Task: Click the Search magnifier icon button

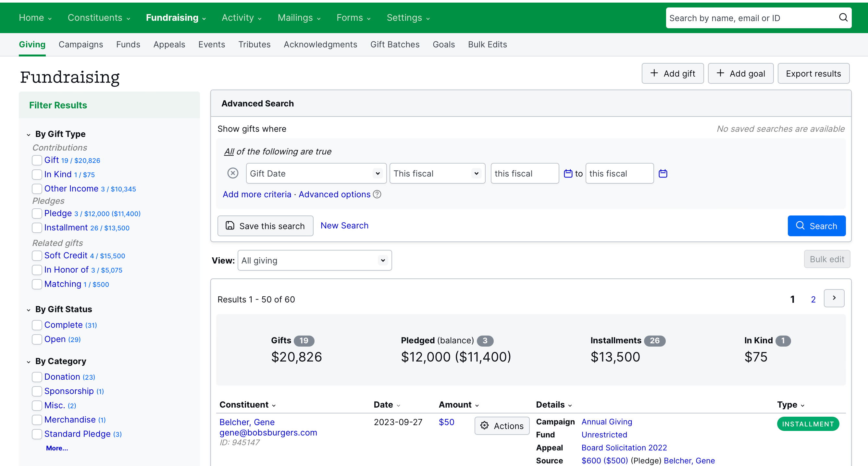Action: pyautogui.click(x=800, y=226)
